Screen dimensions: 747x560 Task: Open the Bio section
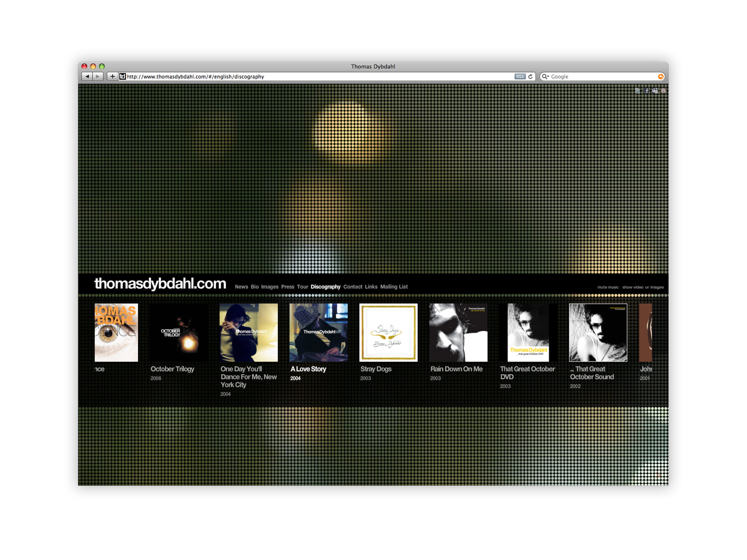[x=255, y=286]
